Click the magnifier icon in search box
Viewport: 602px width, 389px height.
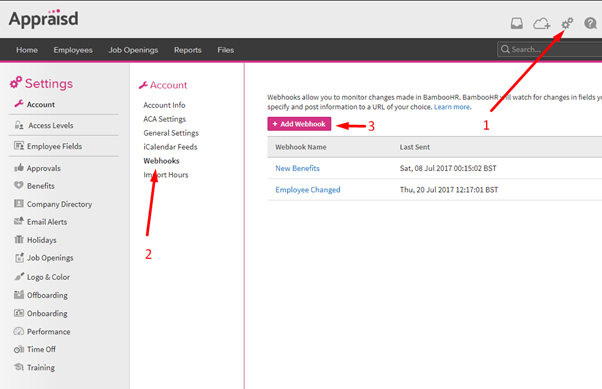pyautogui.click(x=505, y=49)
